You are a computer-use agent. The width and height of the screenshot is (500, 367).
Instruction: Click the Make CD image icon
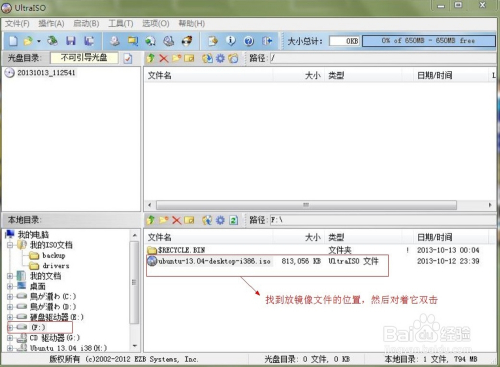[115, 41]
